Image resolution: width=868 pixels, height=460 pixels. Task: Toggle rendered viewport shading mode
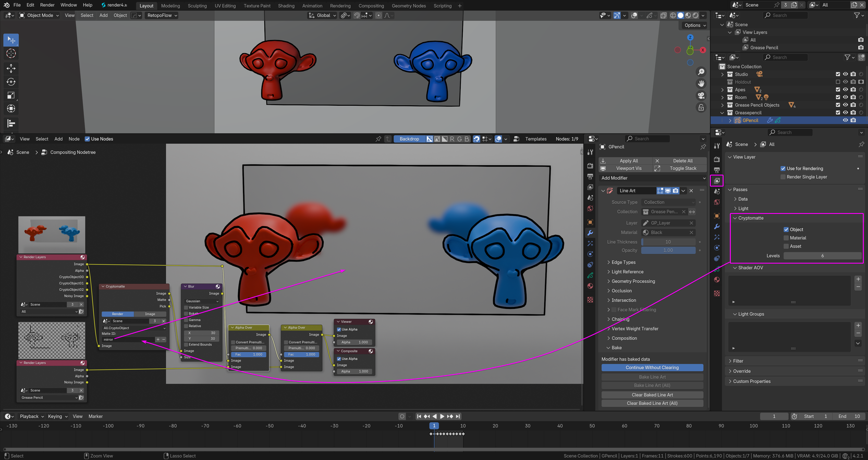point(695,16)
